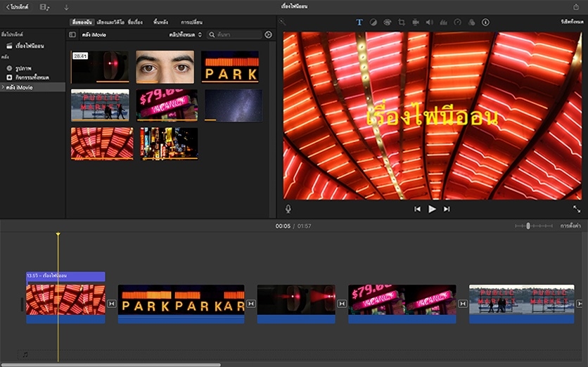588x367 pixels.
Task: Click the Reset All button
Action: [x=572, y=22]
